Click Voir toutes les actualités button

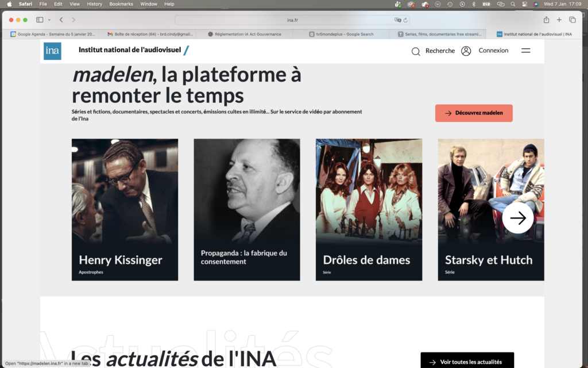467,361
